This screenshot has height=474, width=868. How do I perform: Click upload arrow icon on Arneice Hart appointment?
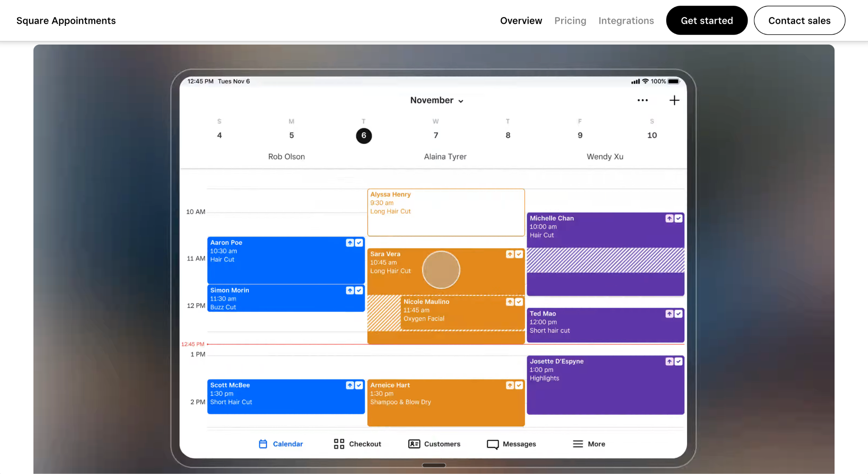tap(510, 385)
